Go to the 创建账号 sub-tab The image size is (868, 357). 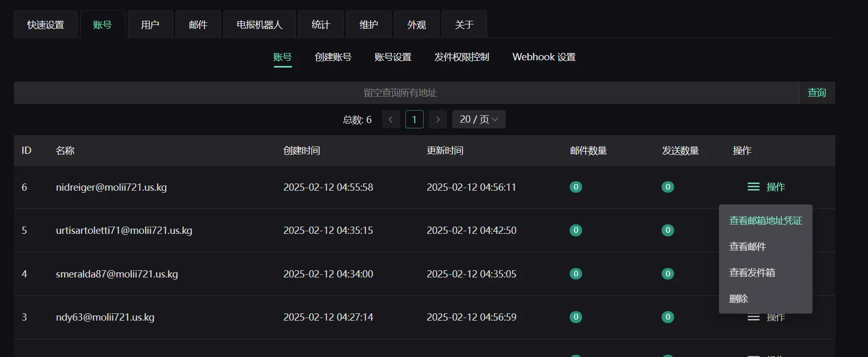[x=333, y=57]
